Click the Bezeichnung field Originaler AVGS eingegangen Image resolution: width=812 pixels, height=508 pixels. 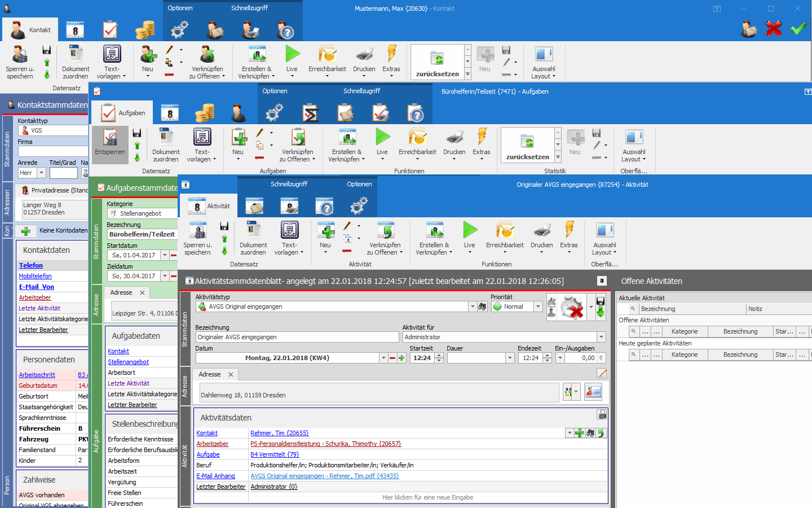[297, 337]
